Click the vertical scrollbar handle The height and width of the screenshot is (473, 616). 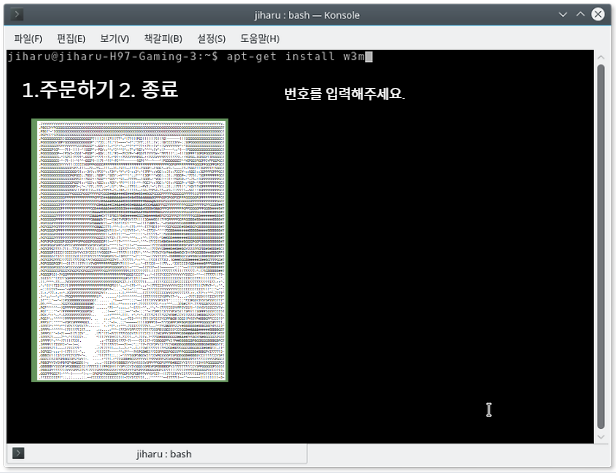[x=601, y=247]
